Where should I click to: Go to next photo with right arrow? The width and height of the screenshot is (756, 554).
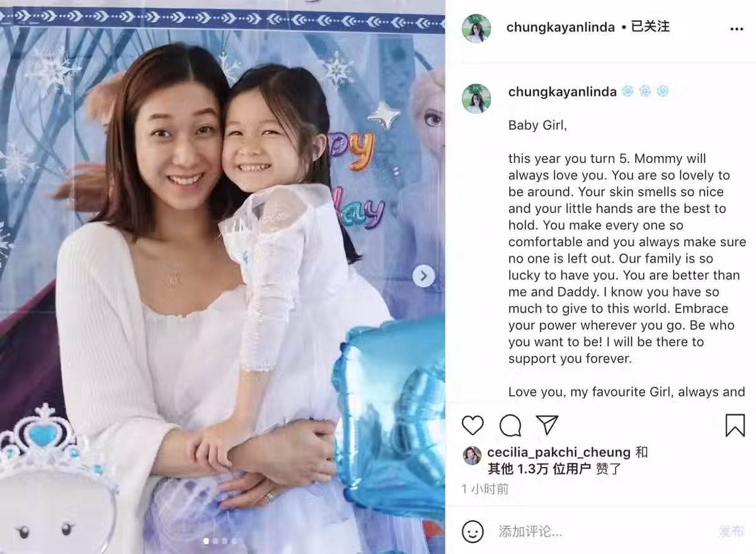[x=423, y=276]
